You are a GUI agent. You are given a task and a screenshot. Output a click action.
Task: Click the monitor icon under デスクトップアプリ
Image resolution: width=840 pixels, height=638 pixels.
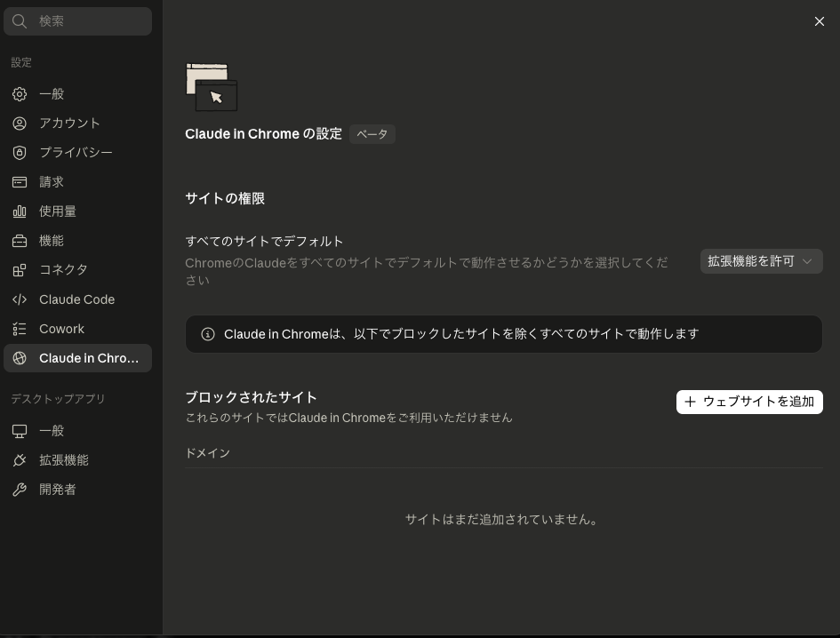click(x=20, y=431)
